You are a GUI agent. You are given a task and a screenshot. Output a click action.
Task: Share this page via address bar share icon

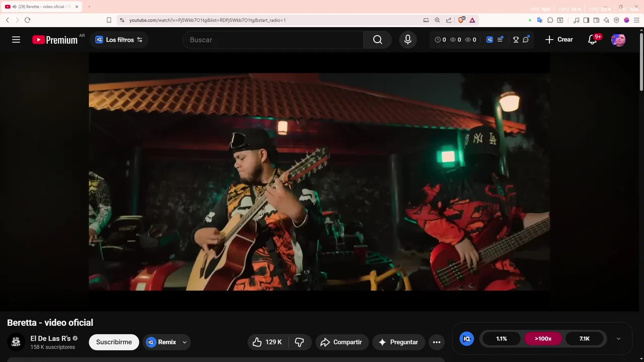pyautogui.click(x=449, y=20)
